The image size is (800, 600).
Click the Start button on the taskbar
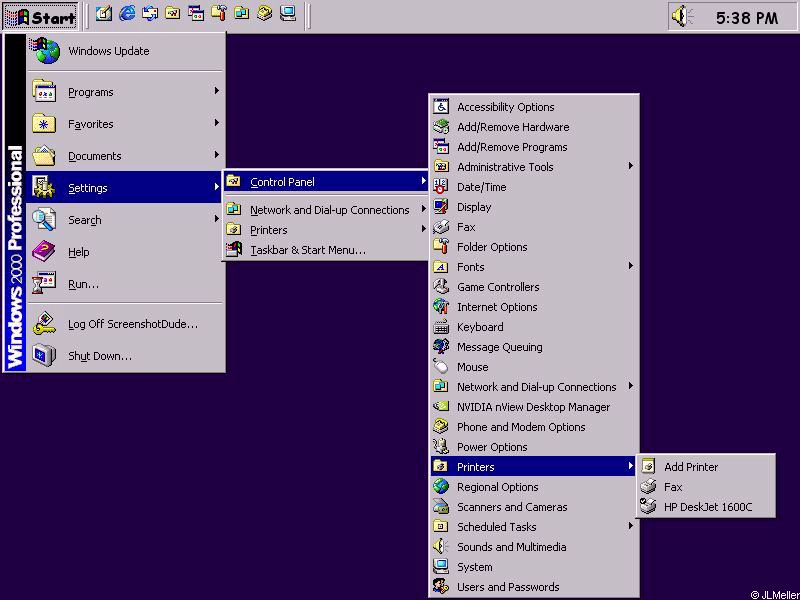click(41, 17)
